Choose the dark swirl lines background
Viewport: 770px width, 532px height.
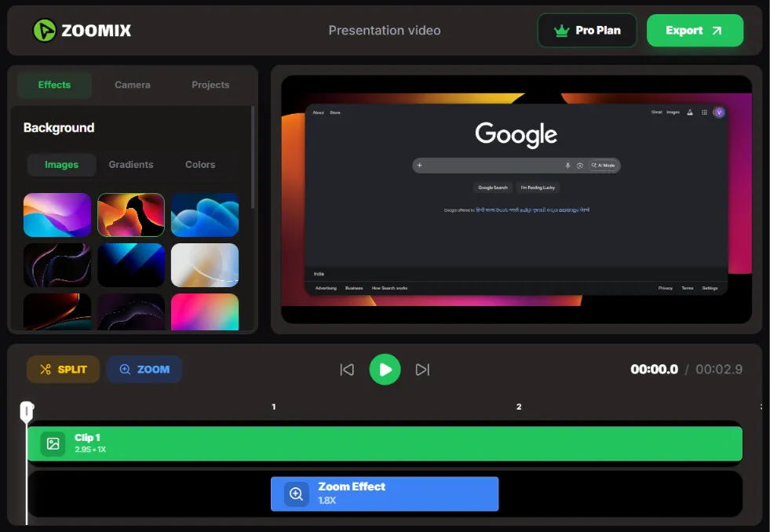click(x=57, y=265)
